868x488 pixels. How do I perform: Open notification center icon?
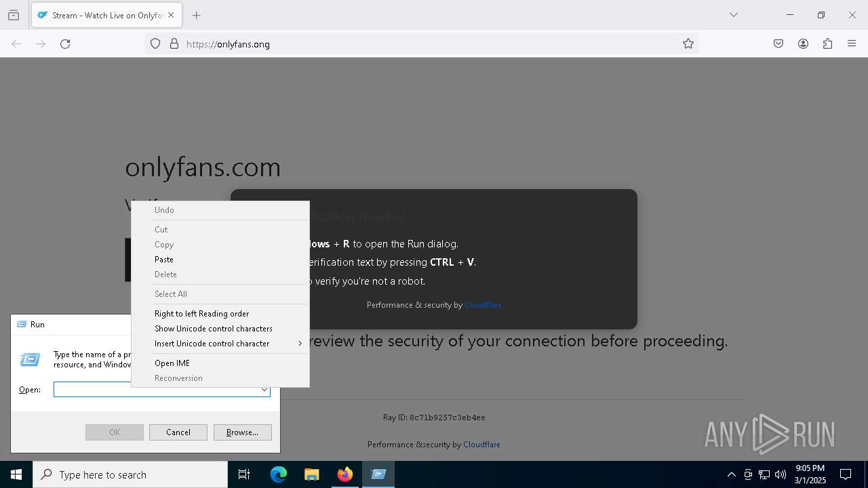pyautogui.click(x=846, y=474)
